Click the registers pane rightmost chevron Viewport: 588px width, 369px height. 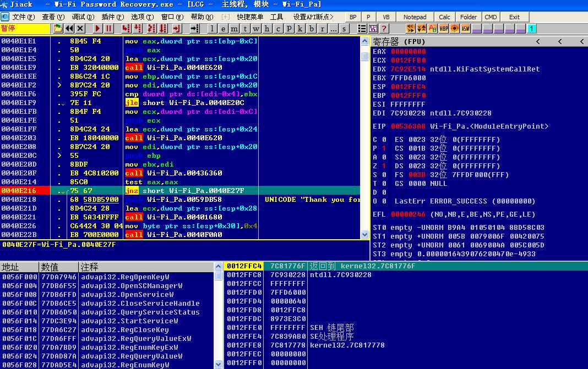click(582, 42)
